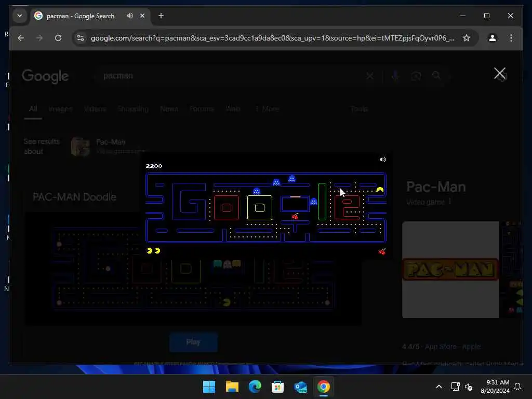Bookmark this page with the star
Viewport: 532px width, 399px height.
coord(467,38)
